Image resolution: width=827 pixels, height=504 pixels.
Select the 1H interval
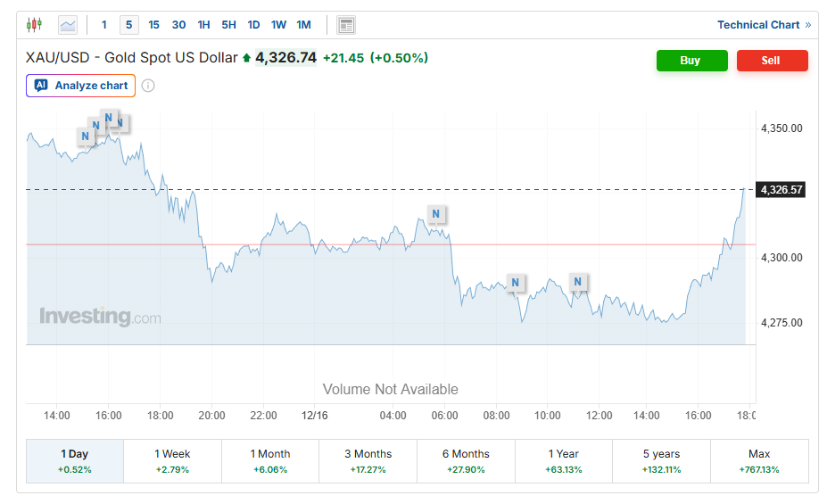pyautogui.click(x=204, y=25)
